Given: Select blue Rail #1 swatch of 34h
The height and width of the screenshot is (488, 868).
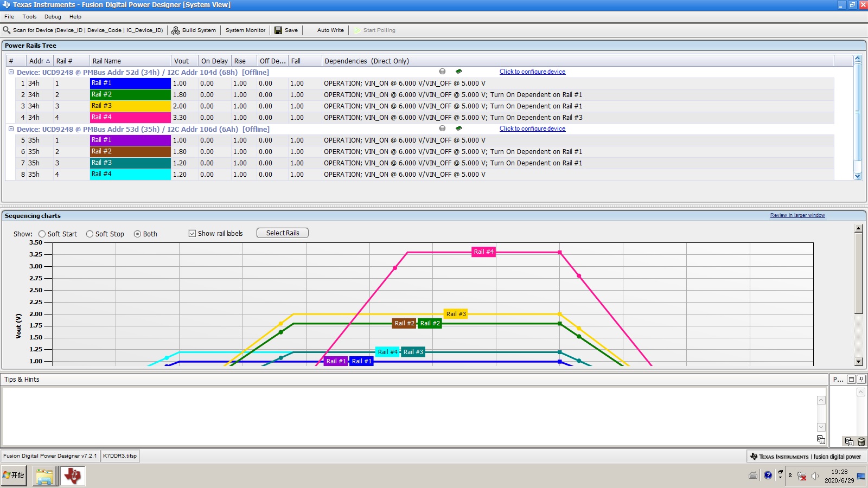Looking at the screenshot, I should (130, 84).
